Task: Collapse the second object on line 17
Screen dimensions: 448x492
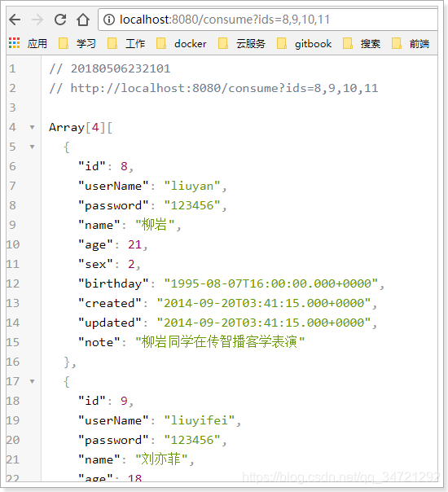Action: point(32,381)
